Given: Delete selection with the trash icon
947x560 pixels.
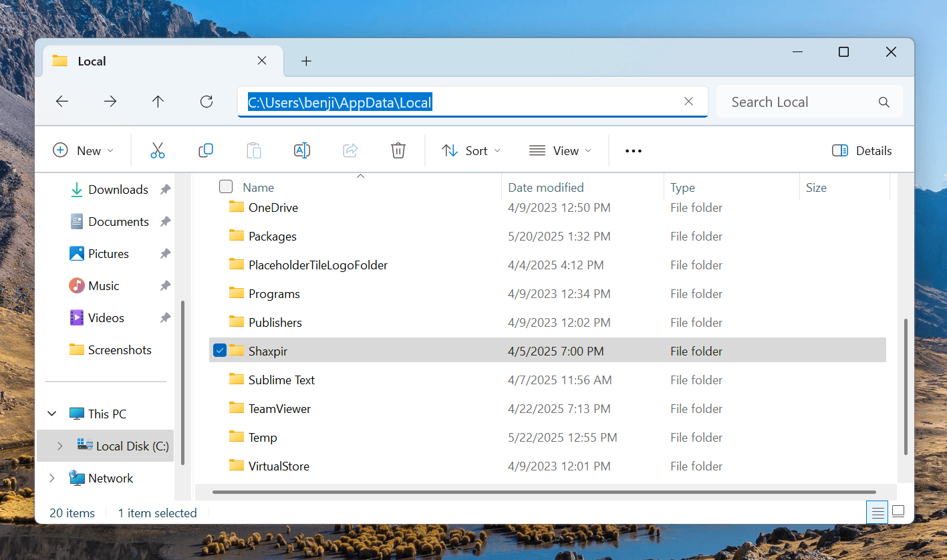Looking at the screenshot, I should coord(398,151).
